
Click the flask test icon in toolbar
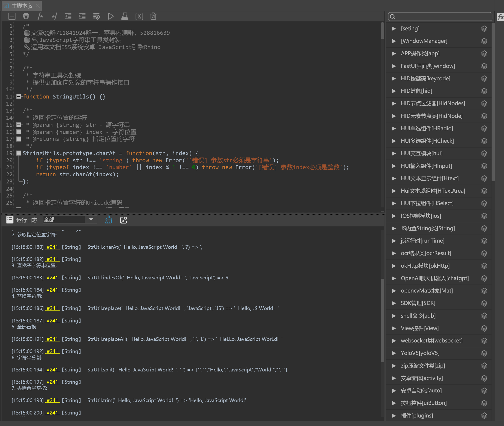[x=125, y=16]
